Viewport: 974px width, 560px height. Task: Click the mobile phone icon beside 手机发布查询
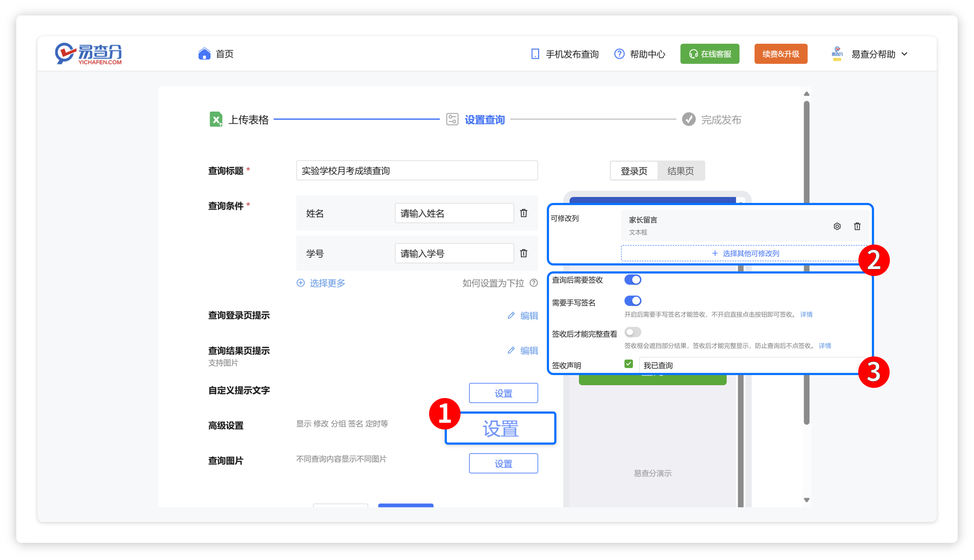(535, 54)
